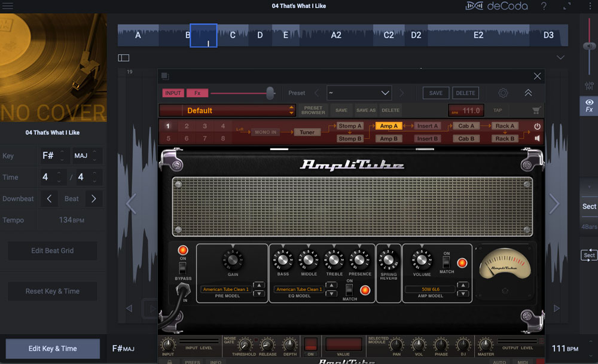The height and width of the screenshot is (364, 598).
Task: Step the PRE MODEL selection up
Action: (x=259, y=286)
